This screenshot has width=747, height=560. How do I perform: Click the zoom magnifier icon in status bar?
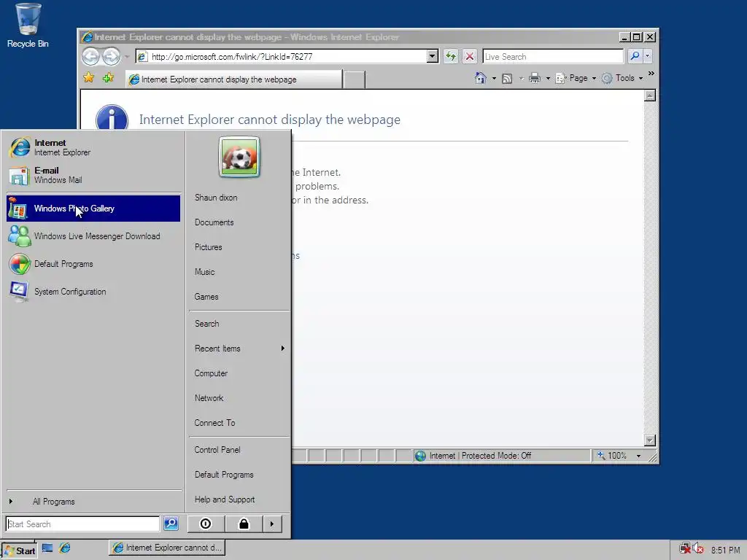point(601,455)
